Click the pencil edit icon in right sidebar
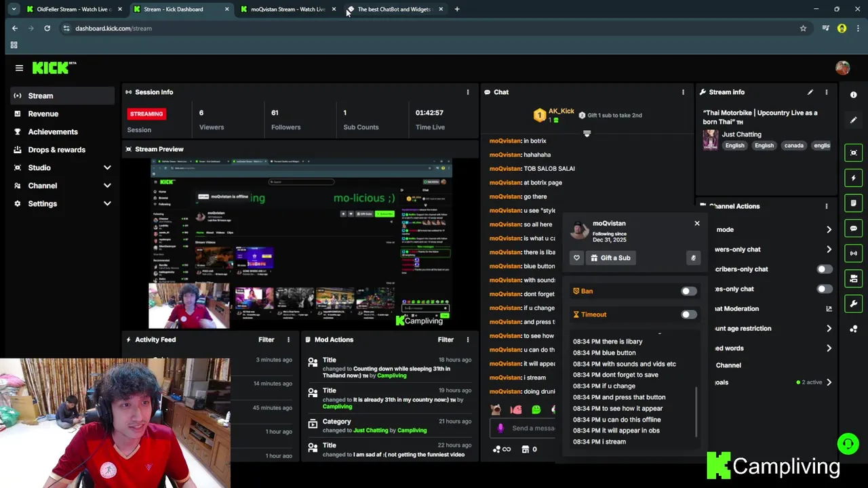This screenshot has width=868, height=488. 854,120
